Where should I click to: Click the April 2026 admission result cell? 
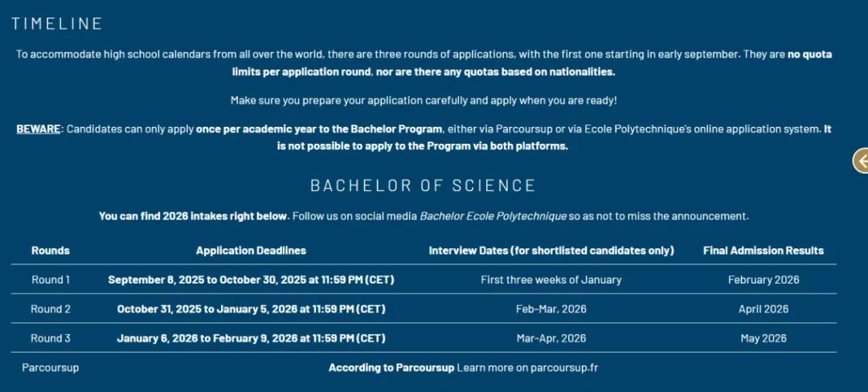(x=763, y=308)
